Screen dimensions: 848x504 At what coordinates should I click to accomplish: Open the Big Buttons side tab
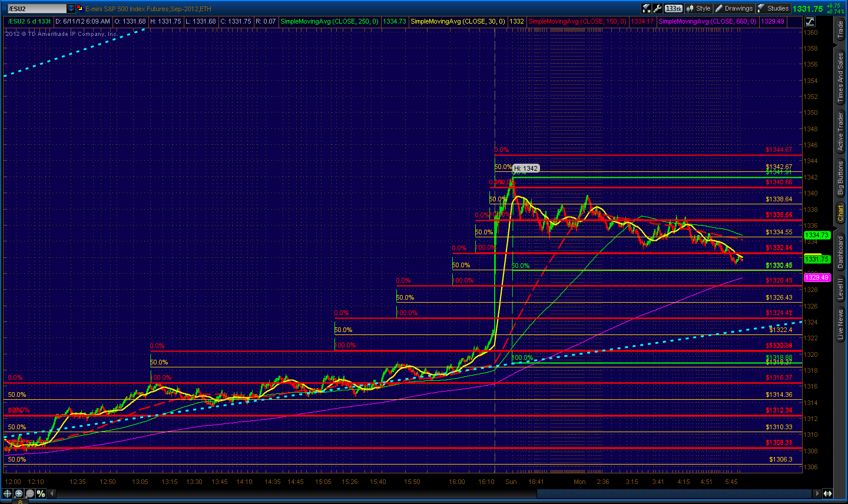[841, 178]
